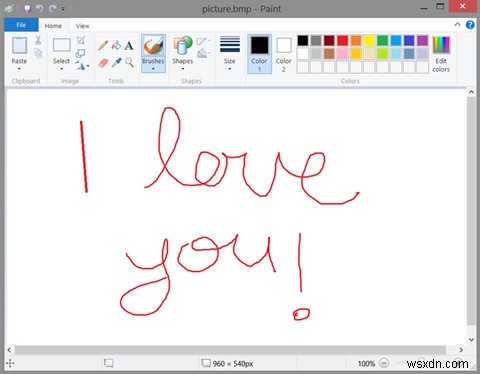Collapse the ribbon with the chevron
The height and width of the screenshot is (374, 480).
click(458, 24)
